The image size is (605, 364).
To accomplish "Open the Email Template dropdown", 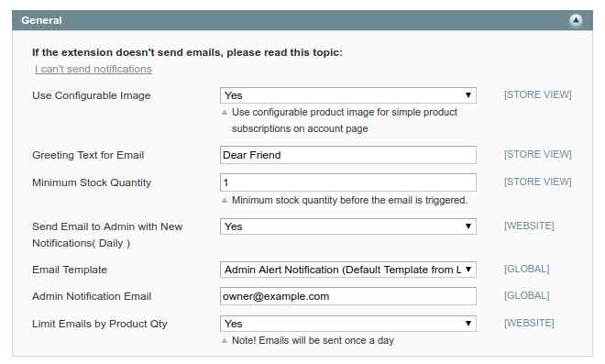I will (x=348, y=270).
